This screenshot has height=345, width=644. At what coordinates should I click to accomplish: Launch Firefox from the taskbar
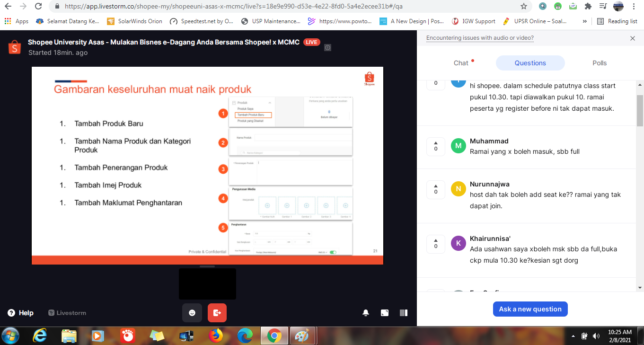pos(216,336)
